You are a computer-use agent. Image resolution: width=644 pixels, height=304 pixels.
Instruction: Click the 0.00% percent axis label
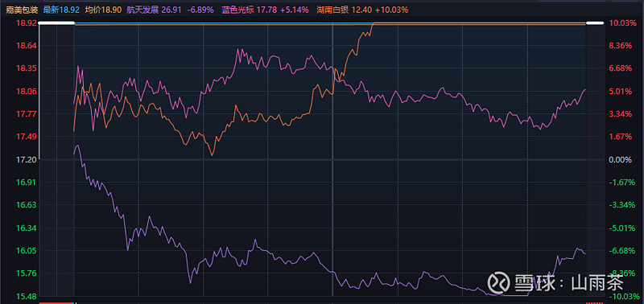coord(620,159)
